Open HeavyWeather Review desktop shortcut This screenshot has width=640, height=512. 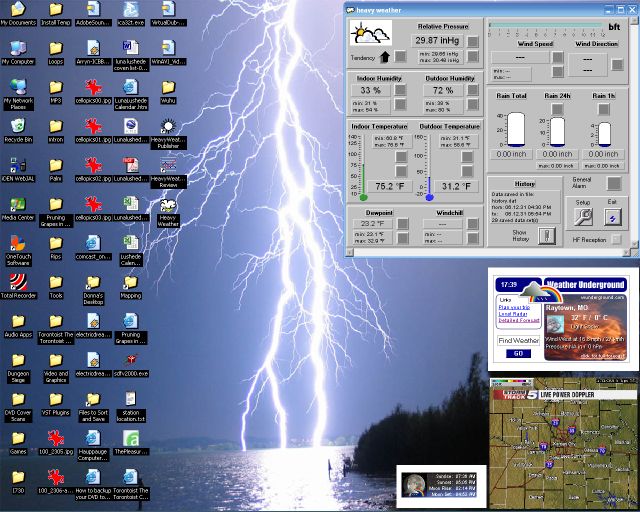pyautogui.click(x=168, y=173)
